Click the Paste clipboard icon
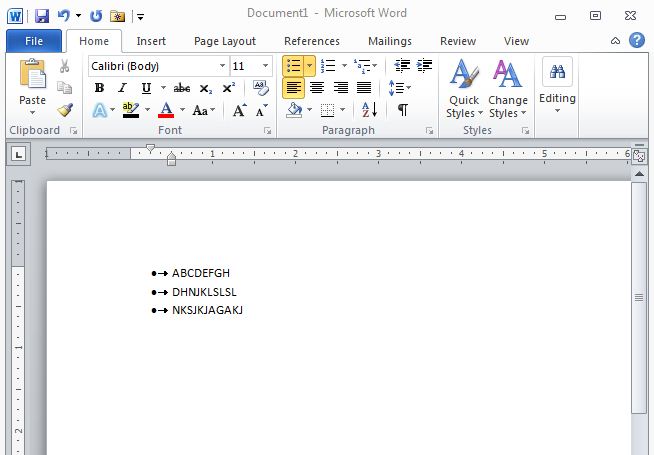The width and height of the screenshot is (654, 455). (33, 74)
